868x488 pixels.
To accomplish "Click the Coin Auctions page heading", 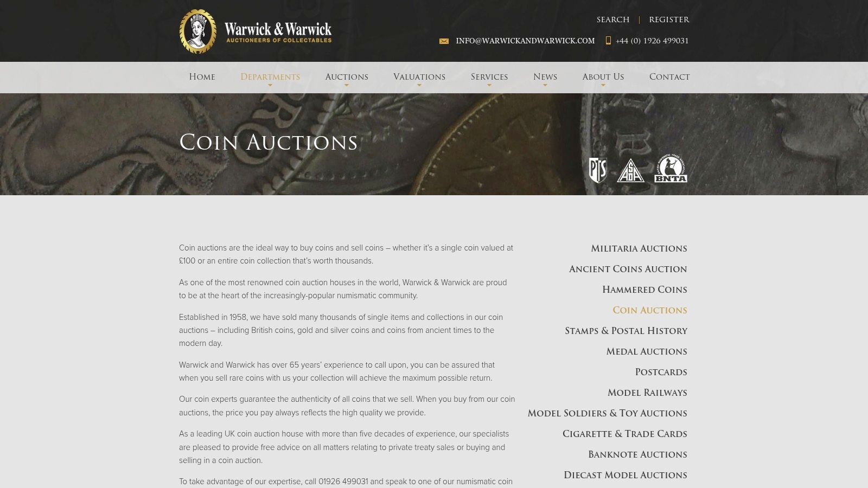I will [269, 143].
